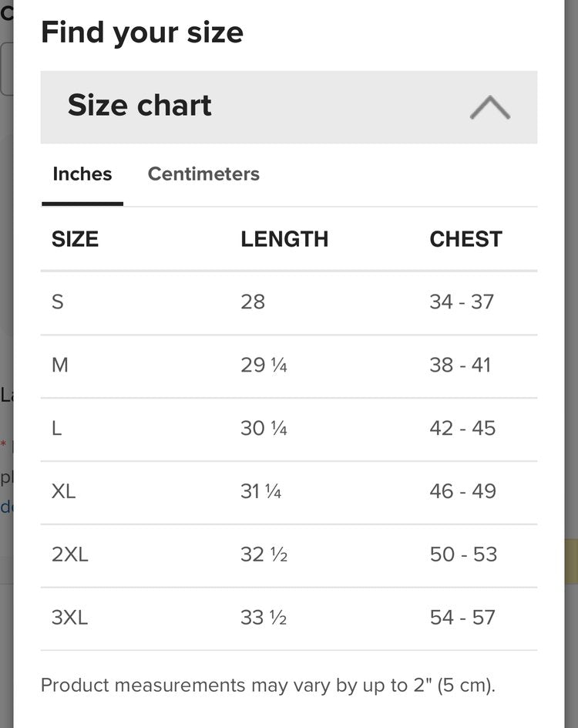Viewport: 578px width, 728px height.
Task: Click the 54 - 57 chest value
Action: pyautogui.click(x=462, y=618)
